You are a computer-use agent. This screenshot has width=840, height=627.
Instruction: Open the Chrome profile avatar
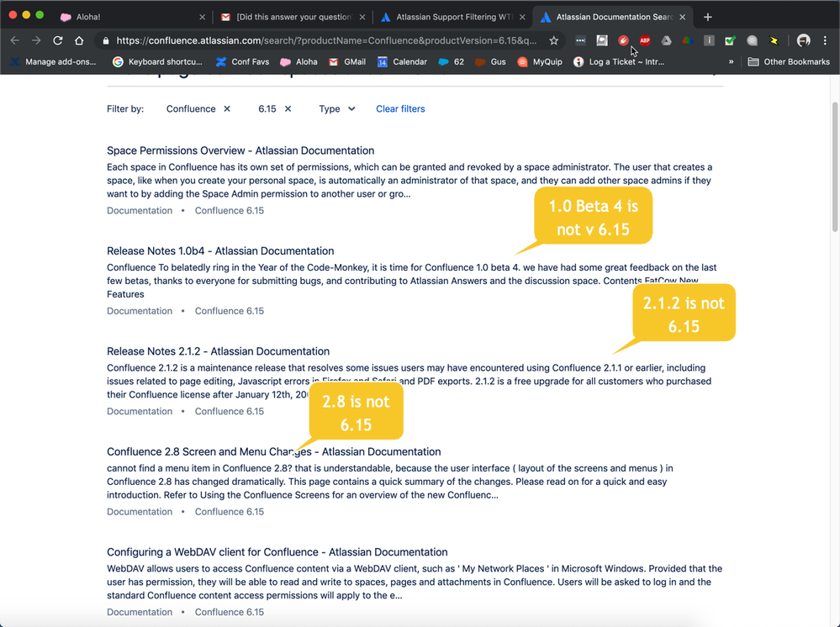point(803,40)
